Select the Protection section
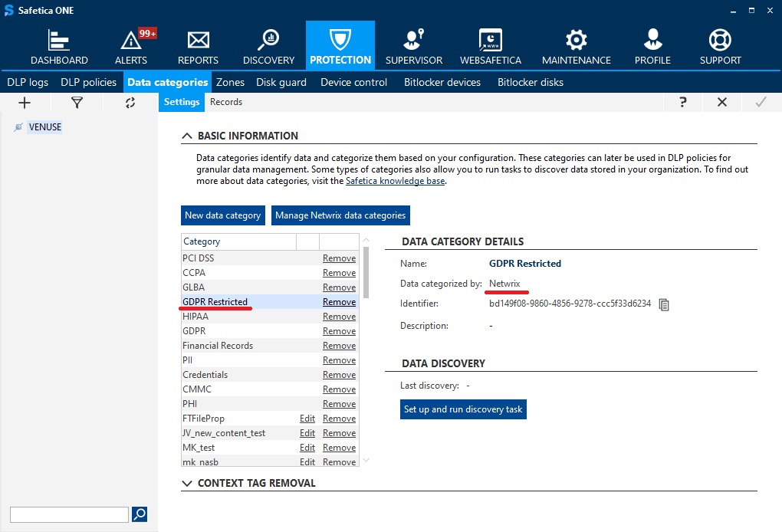The image size is (782, 532). [340, 46]
